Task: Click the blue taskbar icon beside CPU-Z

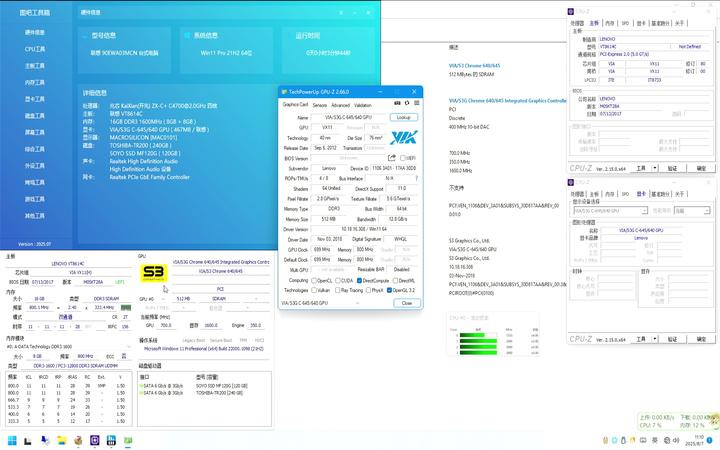Action: coord(111,441)
